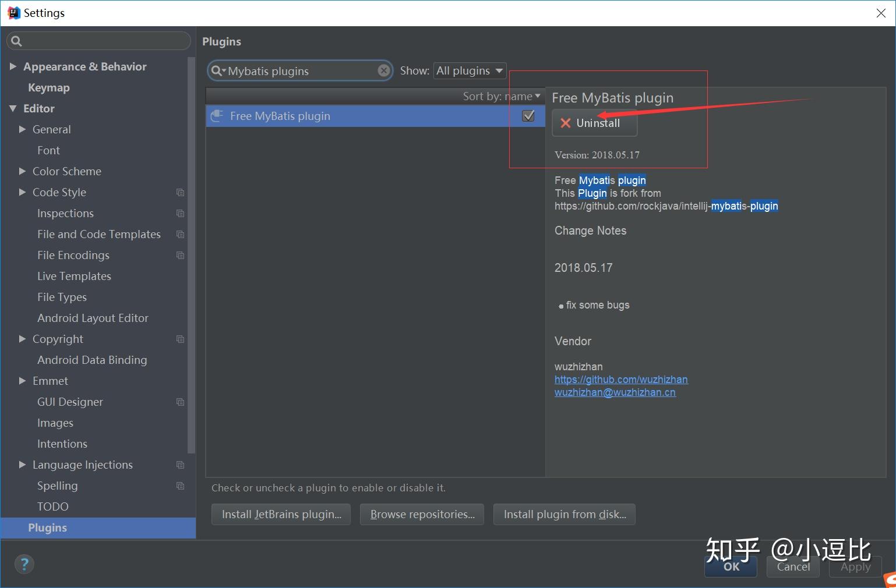Expand the Copyright node
The width and height of the screenshot is (896, 588).
coord(22,339)
